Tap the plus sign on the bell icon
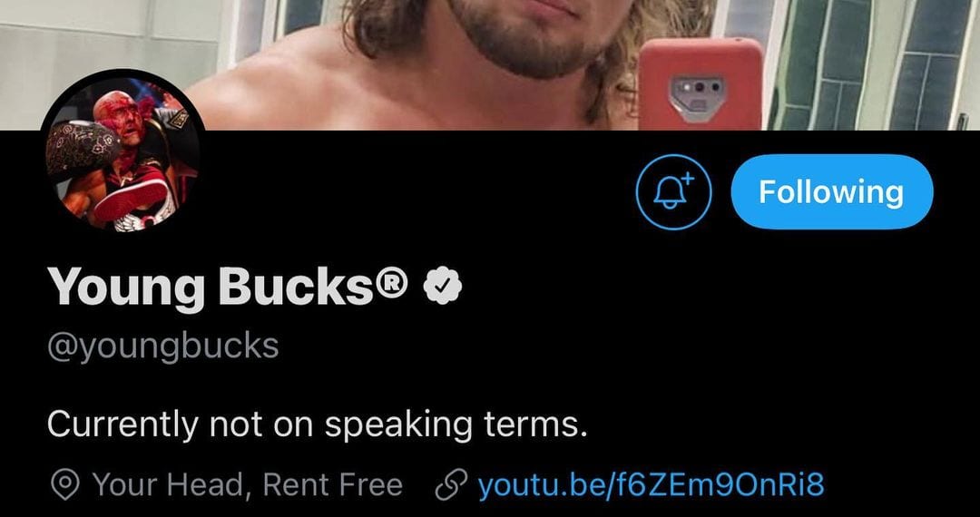Viewport: 980px width, 517px height. point(688,179)
